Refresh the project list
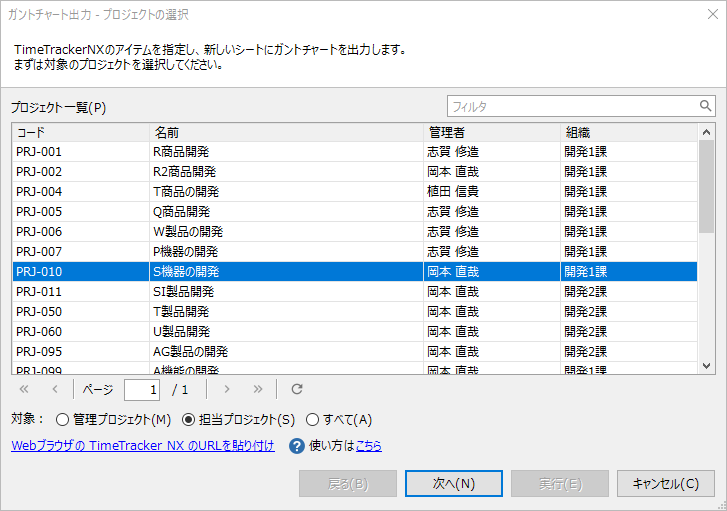 [297, 389]
